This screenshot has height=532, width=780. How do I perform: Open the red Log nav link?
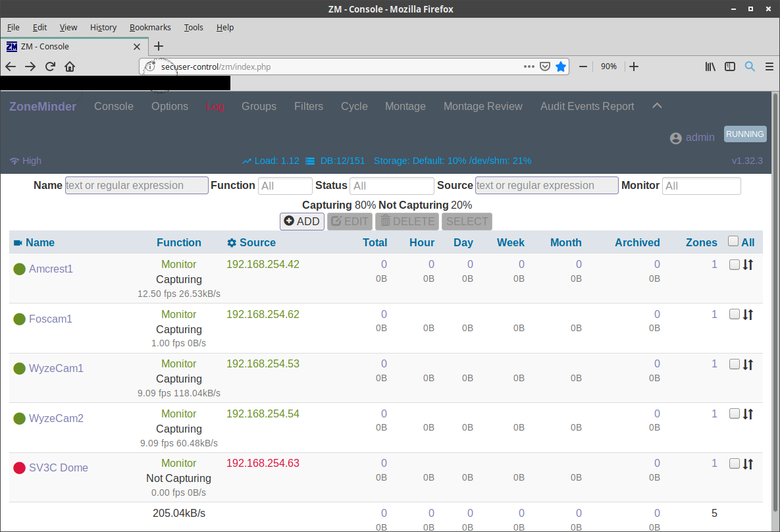pyautogui.click(x=215, y=107)
